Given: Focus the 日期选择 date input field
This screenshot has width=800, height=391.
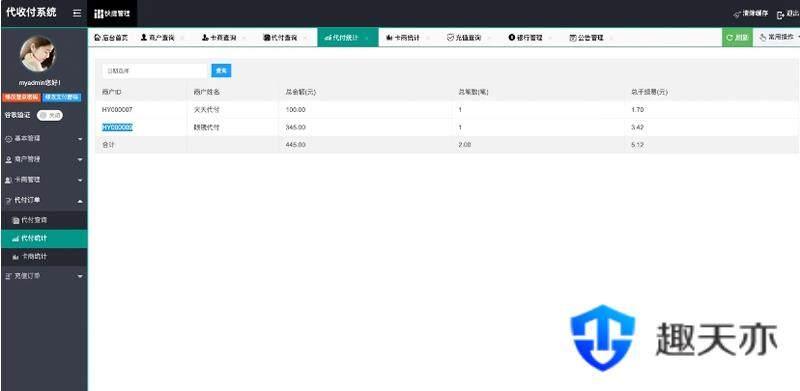Looking at the screenshot, I should (x=155, y=71).
